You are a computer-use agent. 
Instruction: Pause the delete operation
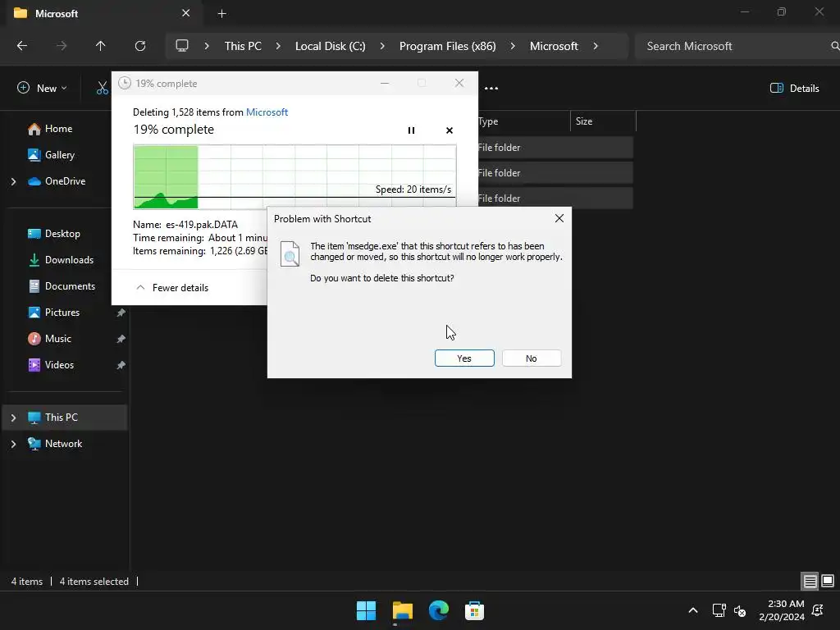coord(411,130)
